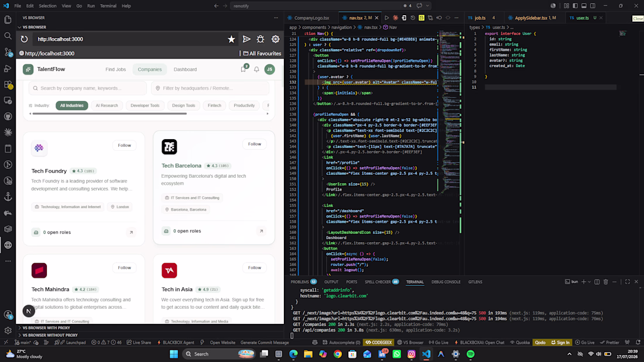Open the Extensions view in activity bar

click(8, 85)
